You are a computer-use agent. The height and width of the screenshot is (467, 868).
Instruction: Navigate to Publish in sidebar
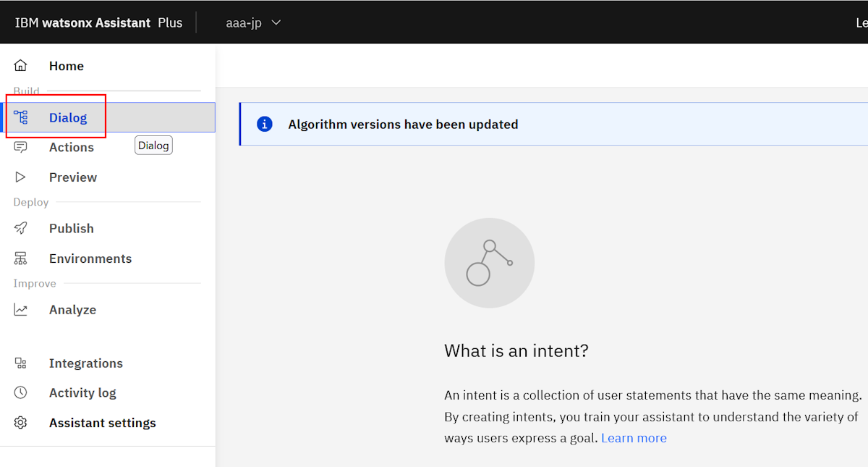coord(72,228)
